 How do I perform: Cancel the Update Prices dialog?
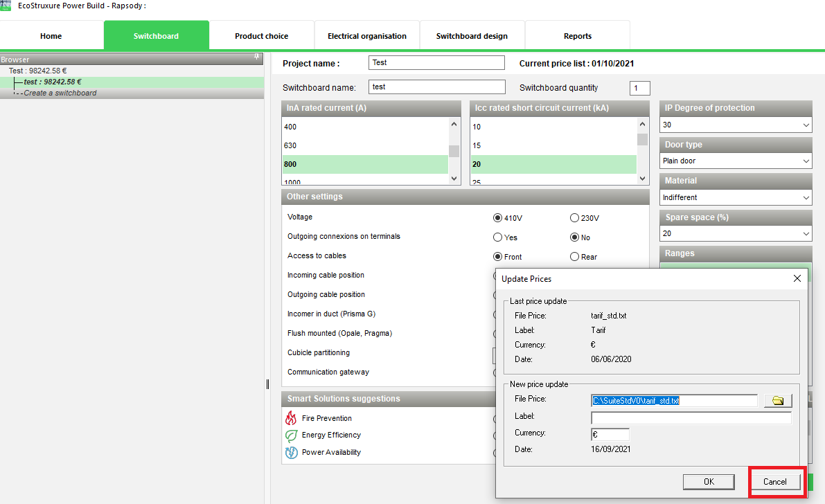775,482
